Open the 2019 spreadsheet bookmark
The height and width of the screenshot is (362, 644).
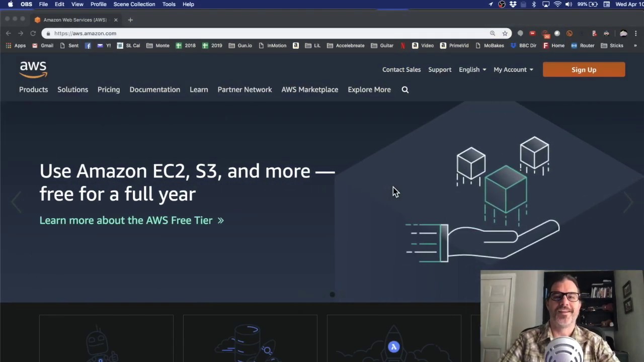pos(212,45)
